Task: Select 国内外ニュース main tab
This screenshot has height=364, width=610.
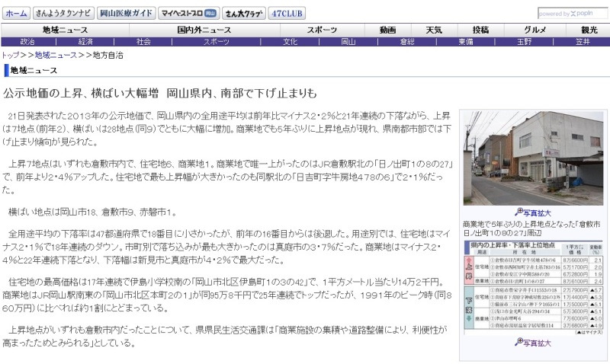Action: point(204,30)
